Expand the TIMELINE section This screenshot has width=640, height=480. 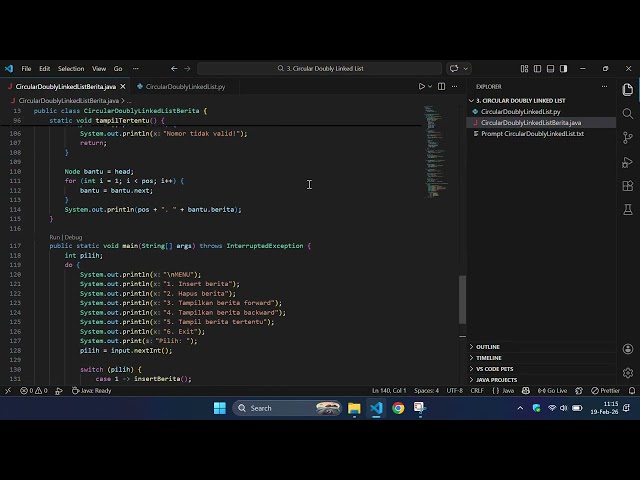pos(489,358)
